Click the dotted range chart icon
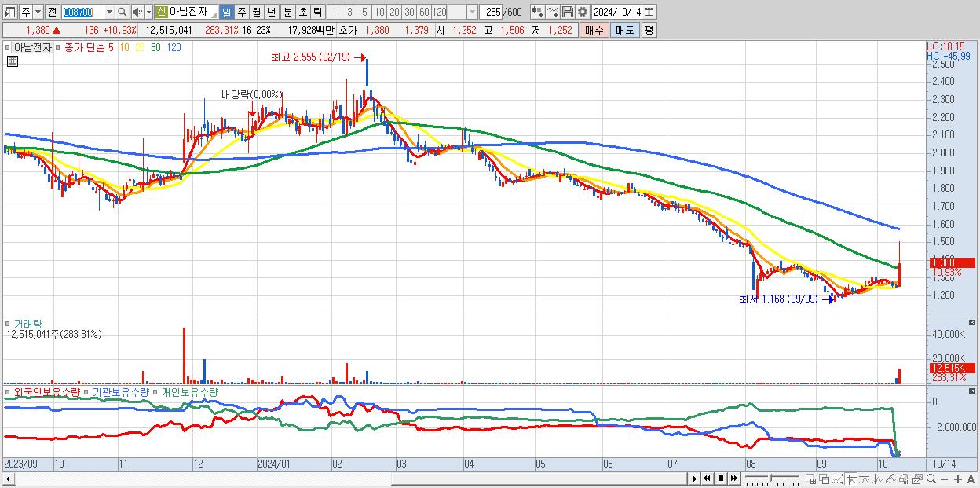The image size is (980, 488). [837, 479]
